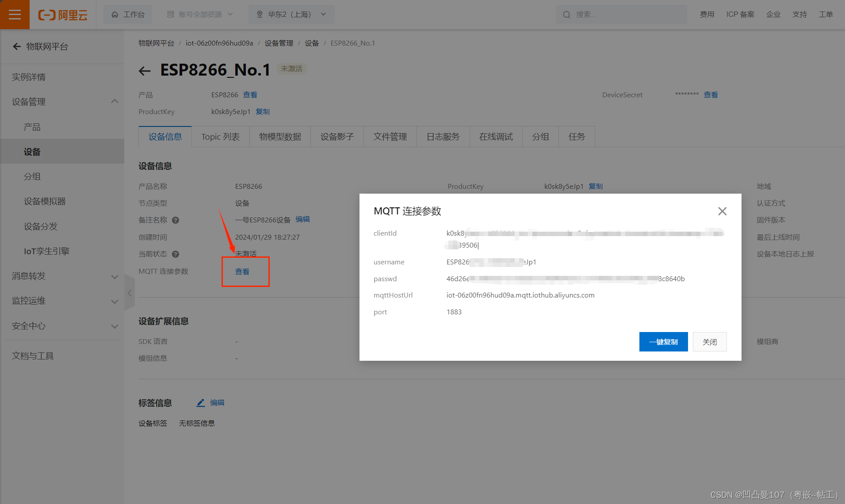
Task: Click the back arrow beside 物联网平台
Action: (x=16, y=46)
